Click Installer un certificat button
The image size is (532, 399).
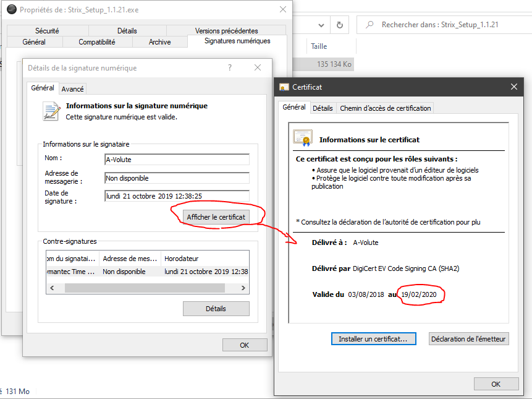tap(373, 339)
